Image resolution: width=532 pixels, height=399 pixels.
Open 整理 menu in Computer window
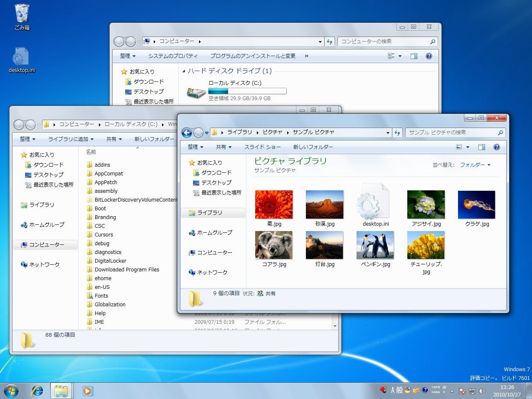pyautogui.click(x=128, y=56)
